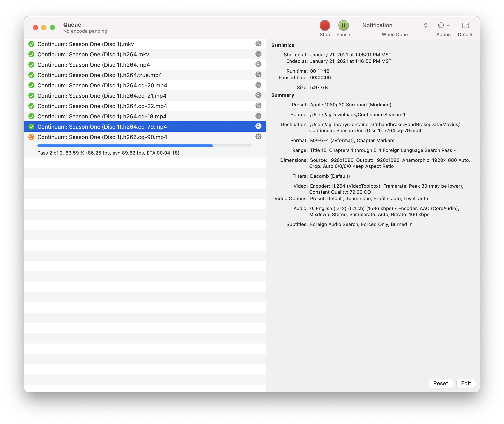Expand the Notification combo box stepper
Image resolution: width=504 pixels, height=424 pixels.
click(x=426, y=25)
